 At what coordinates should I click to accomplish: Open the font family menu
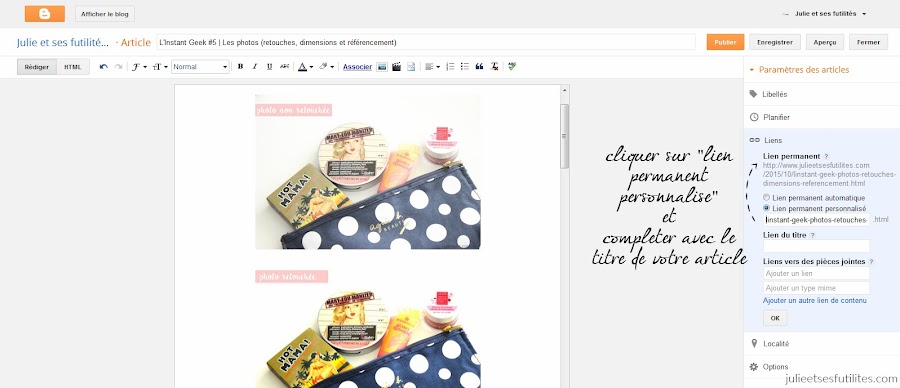(x=139, y=67)
